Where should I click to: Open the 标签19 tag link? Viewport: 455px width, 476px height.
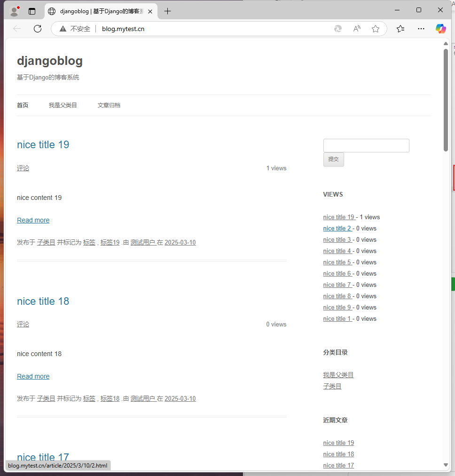110,243
